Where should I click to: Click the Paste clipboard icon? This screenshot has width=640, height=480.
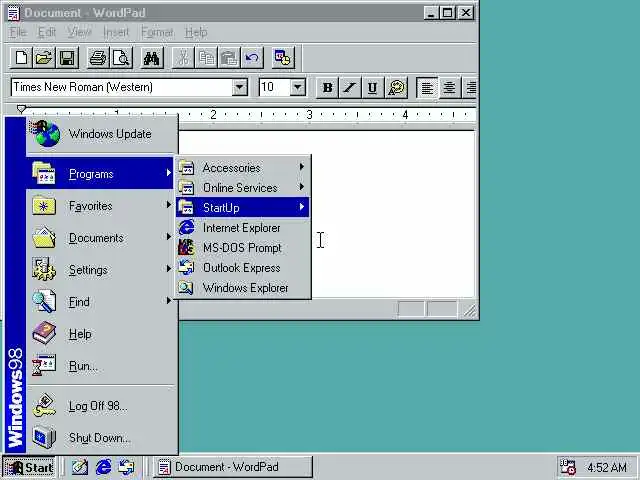coord(229,58)
